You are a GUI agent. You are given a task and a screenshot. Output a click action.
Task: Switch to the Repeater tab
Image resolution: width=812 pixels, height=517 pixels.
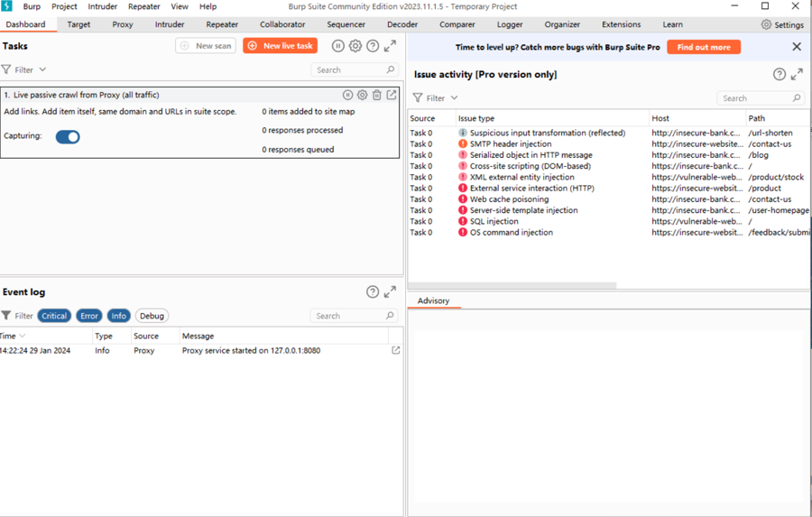point(222,24)
